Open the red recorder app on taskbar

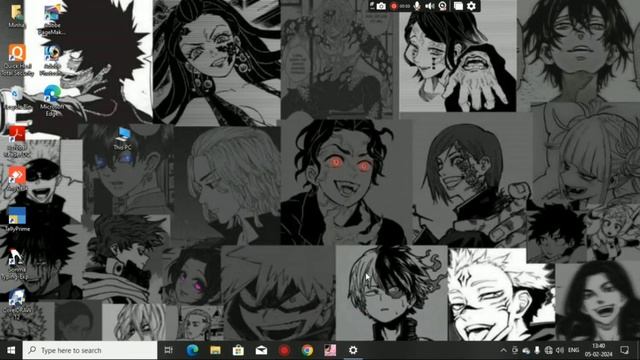click(x=284, y=350)
